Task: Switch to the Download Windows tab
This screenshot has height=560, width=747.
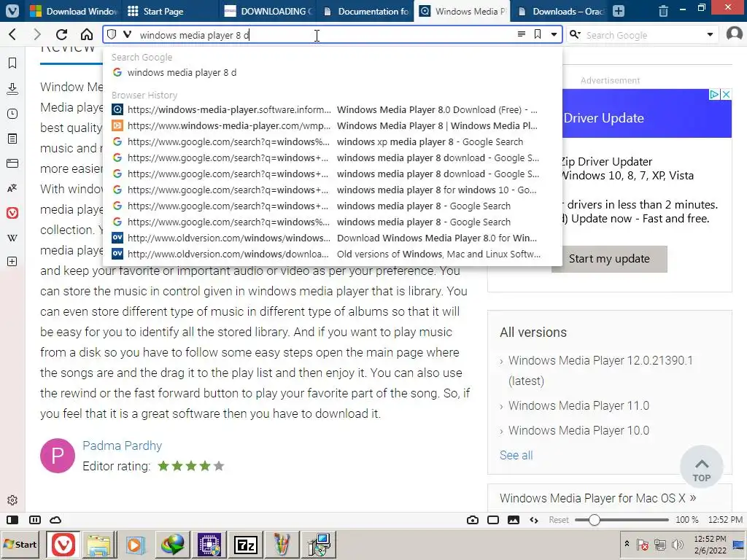Action: (x=73, y=11)
